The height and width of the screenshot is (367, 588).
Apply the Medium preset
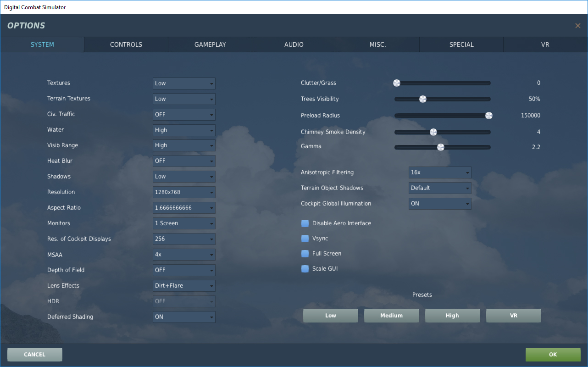point(392,316)
